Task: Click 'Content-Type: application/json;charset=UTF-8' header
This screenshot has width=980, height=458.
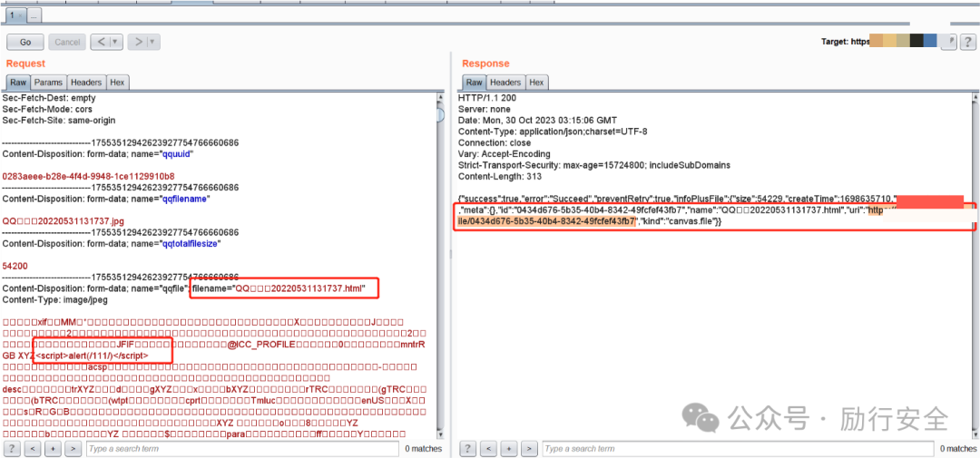Action: pos(554,132)
